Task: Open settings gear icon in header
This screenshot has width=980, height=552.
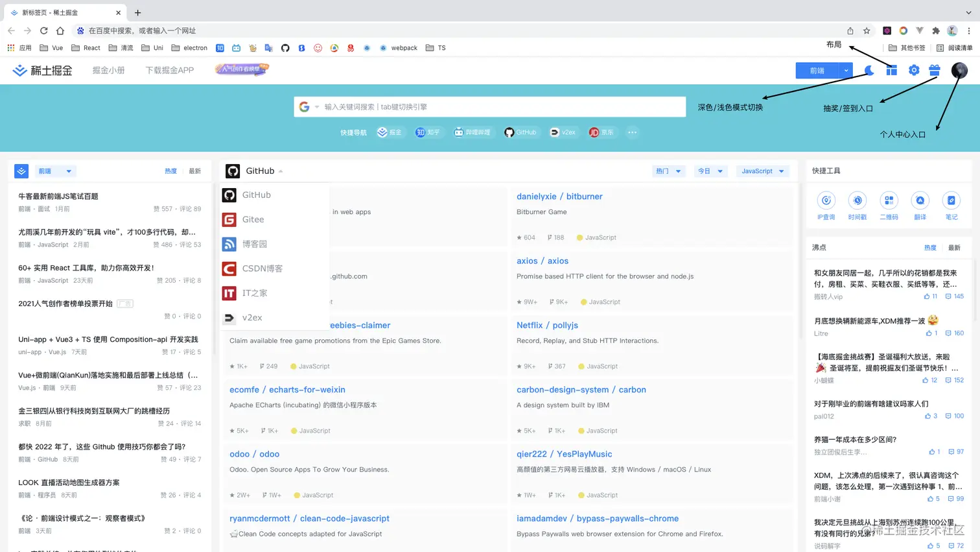Action: [914, 70]
